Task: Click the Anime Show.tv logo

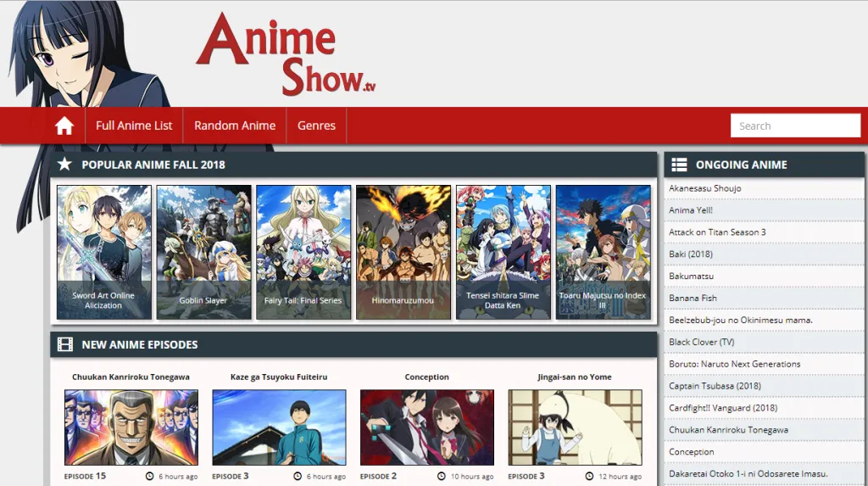Action: pos(287,53)
